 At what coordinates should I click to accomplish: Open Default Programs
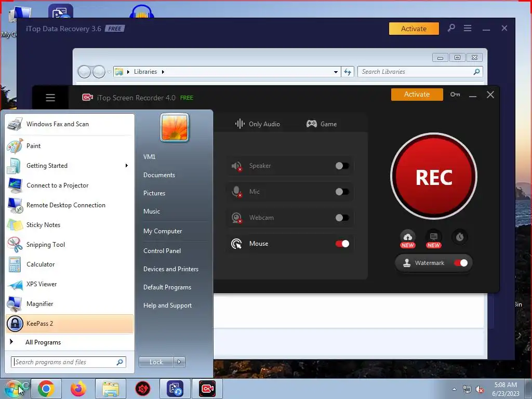[x=167, y=287]
